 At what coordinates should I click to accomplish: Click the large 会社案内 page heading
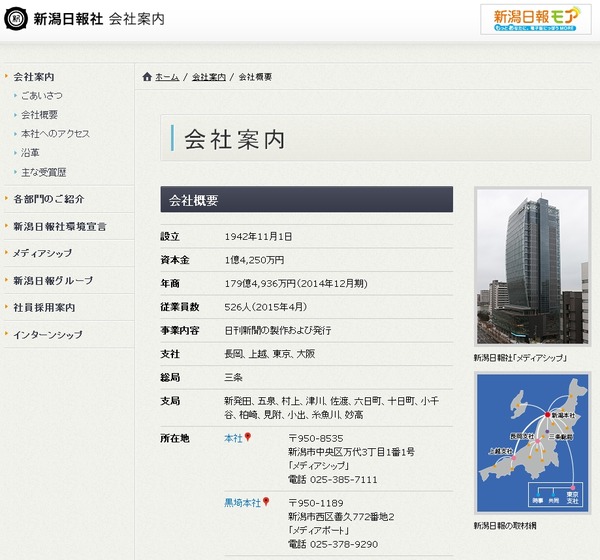pos(235,139)
